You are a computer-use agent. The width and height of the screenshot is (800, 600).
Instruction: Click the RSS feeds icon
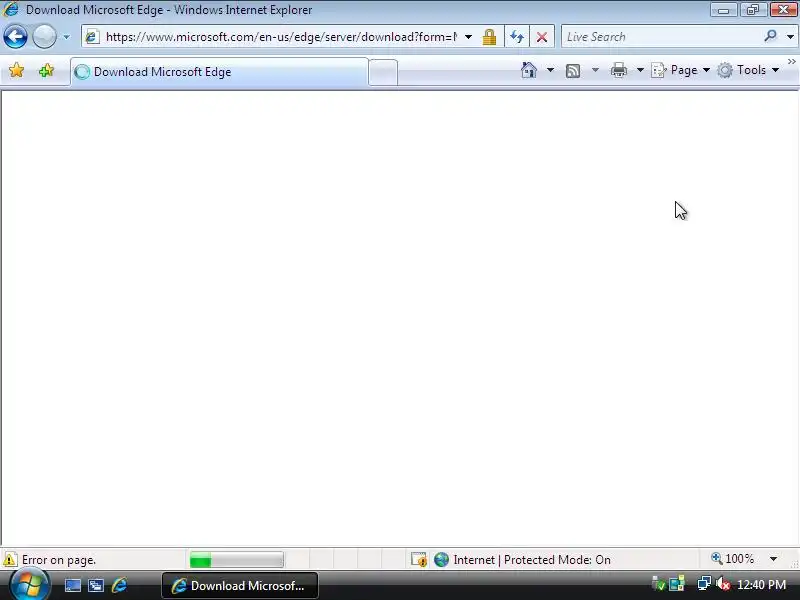pos(573,70)
